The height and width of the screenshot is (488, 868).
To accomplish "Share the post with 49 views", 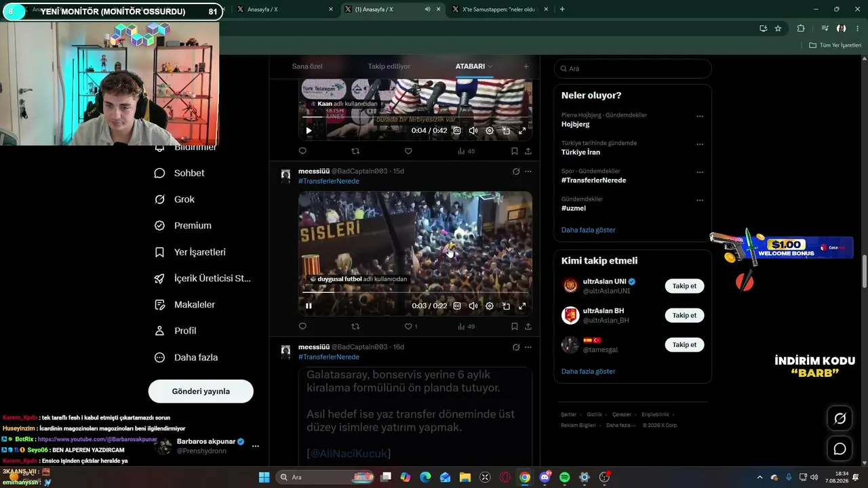I will (528, 326).
